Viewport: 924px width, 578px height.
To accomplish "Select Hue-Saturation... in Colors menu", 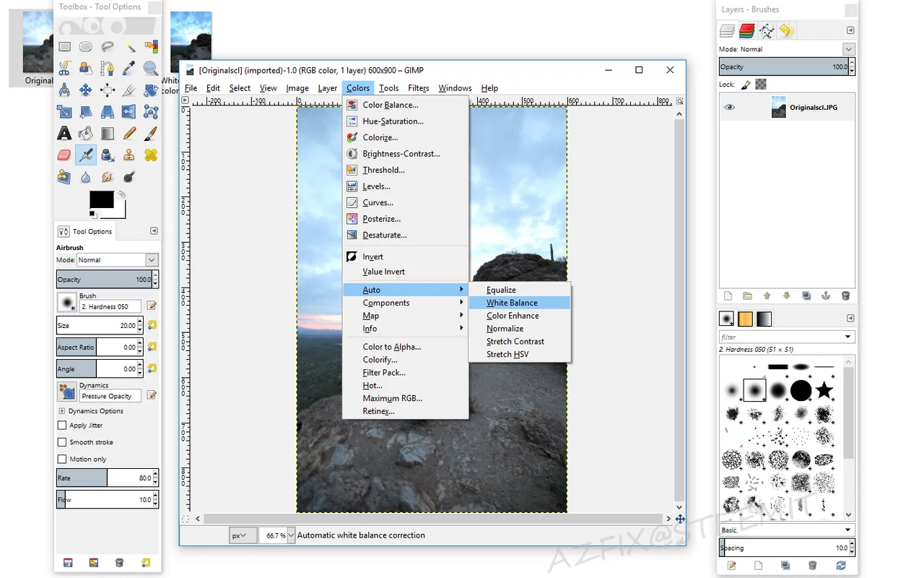I will tap(393, 121).
